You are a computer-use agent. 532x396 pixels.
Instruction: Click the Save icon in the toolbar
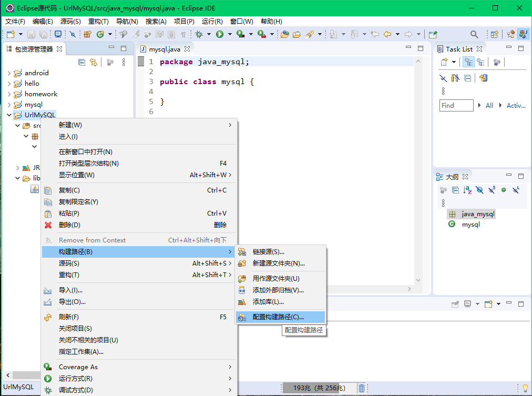point(32,34)
